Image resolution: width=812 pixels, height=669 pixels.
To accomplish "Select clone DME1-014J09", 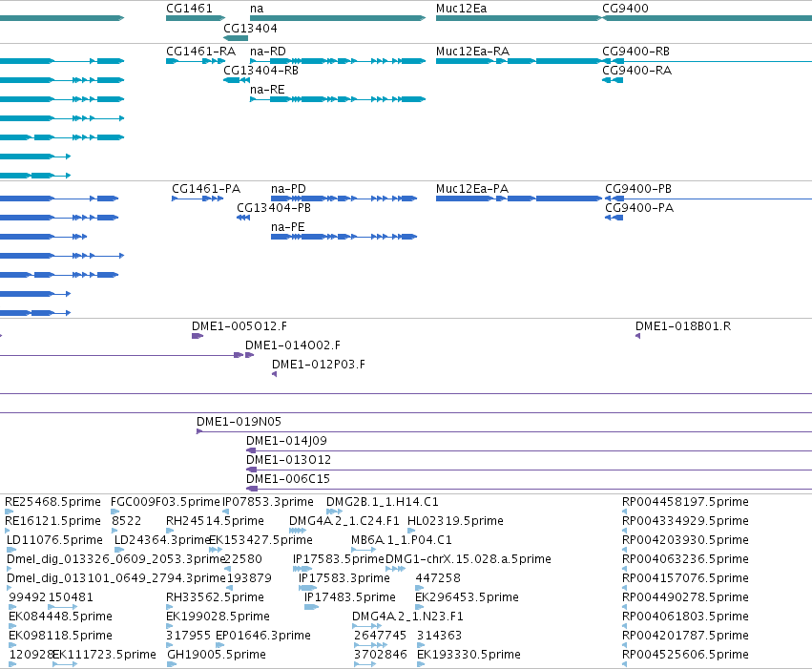I will coord(286,441).
